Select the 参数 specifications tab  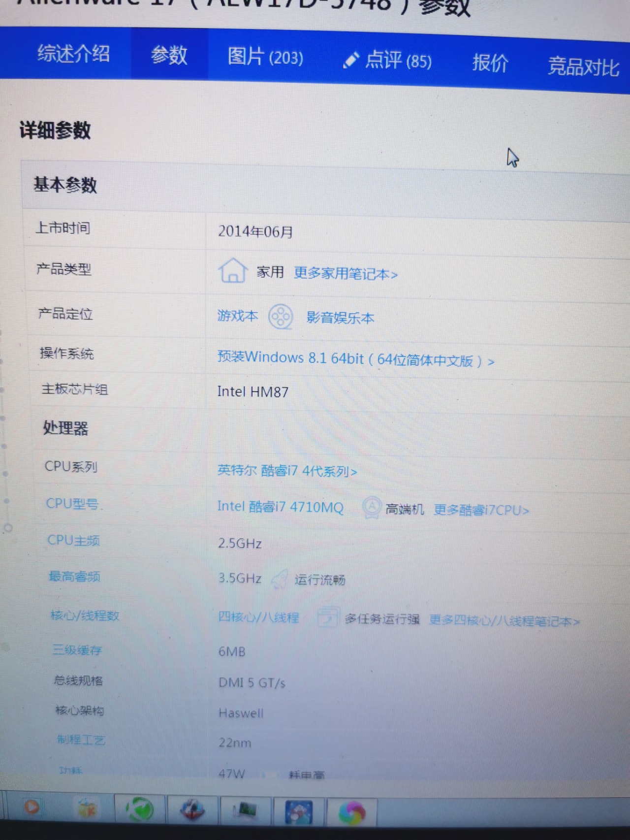[x=169, y=55]
